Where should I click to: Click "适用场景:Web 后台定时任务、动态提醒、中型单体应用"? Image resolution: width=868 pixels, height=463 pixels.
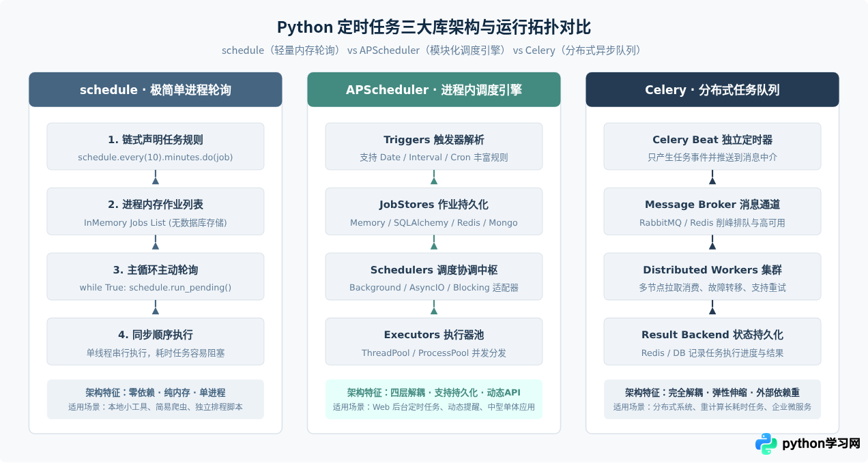coord(434,407)
